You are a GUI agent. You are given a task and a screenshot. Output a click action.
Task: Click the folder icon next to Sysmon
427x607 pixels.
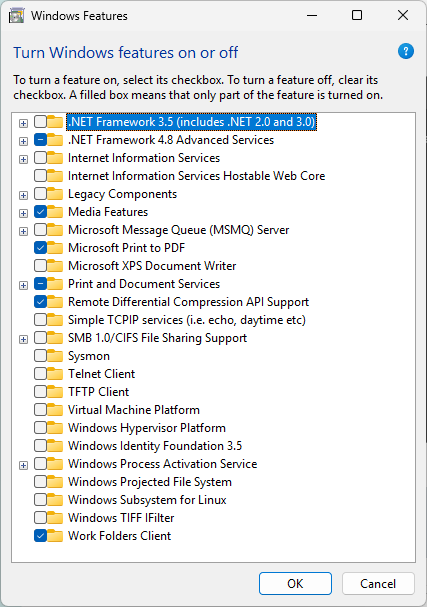coord(55,356)
